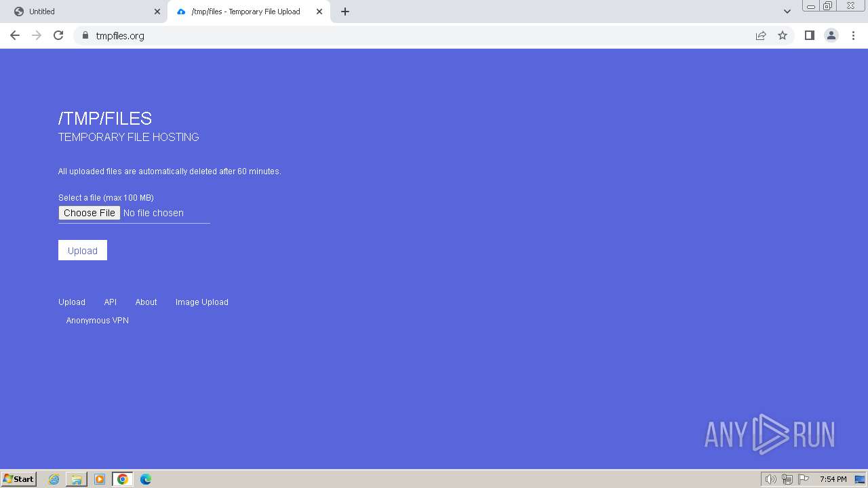Close the Untitled tab
The height and width of the screenshot is (488, 868).
[157, 12]
